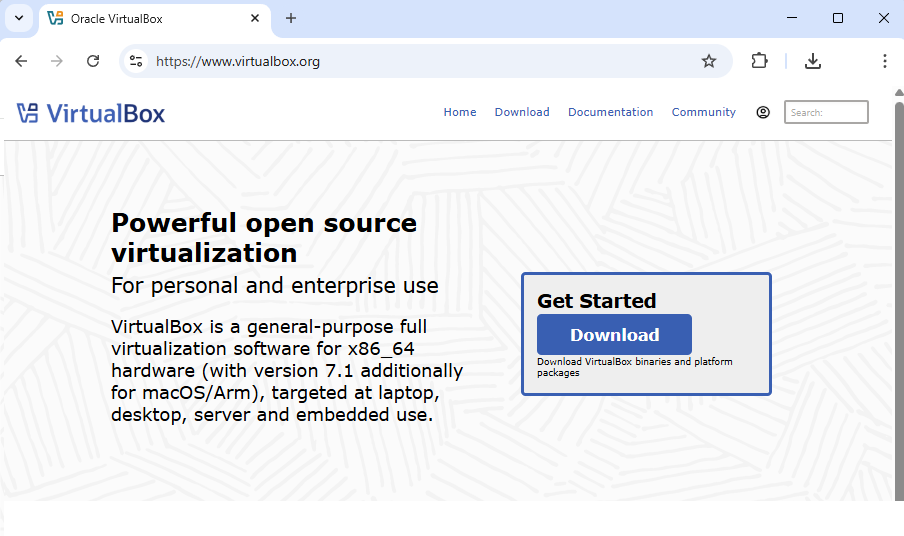Visit the Community navigation link
904x536 pixels.
(x=703, y=113)
